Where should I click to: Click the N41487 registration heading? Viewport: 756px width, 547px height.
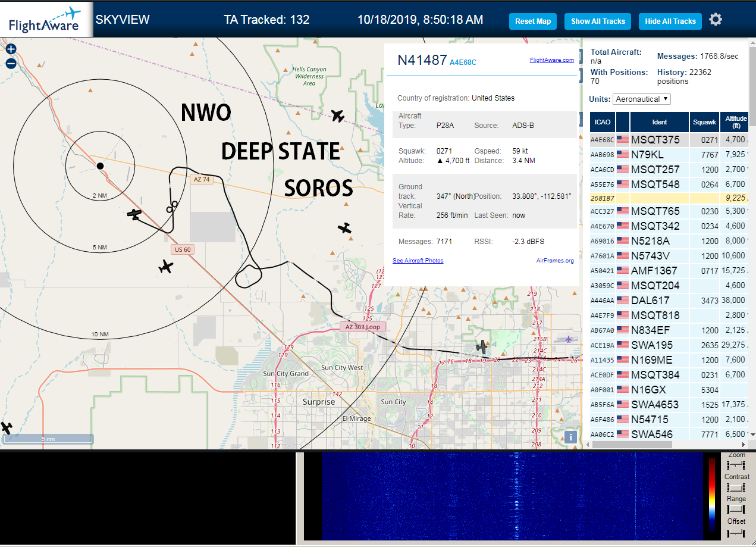(422, 60)
